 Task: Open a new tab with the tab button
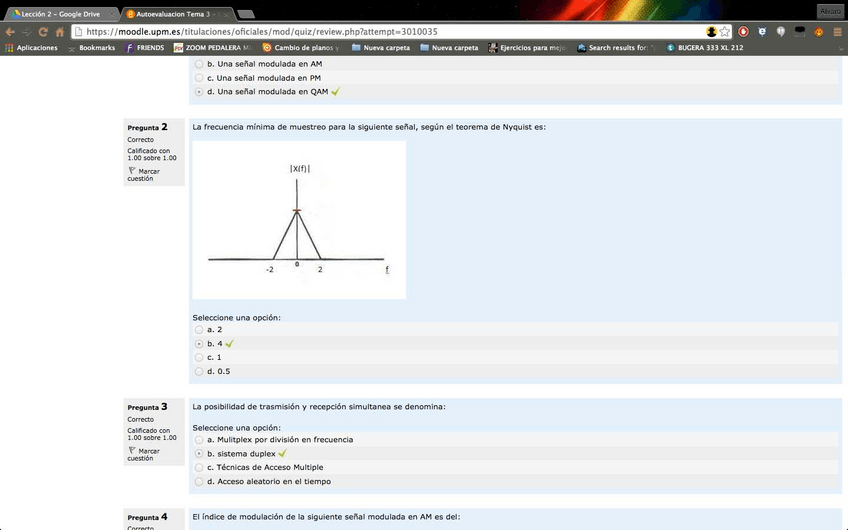[x=246, y=14]
